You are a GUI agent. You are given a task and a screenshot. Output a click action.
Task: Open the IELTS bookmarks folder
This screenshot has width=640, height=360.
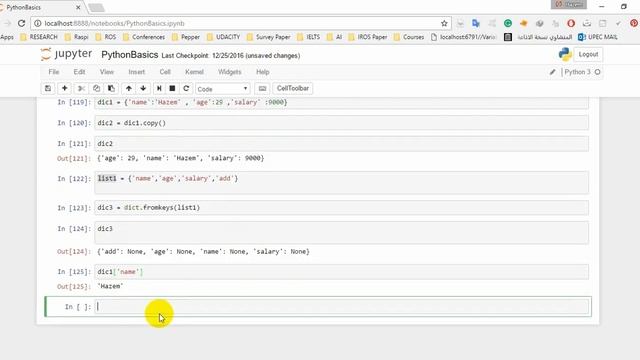[x=309, y=37]
